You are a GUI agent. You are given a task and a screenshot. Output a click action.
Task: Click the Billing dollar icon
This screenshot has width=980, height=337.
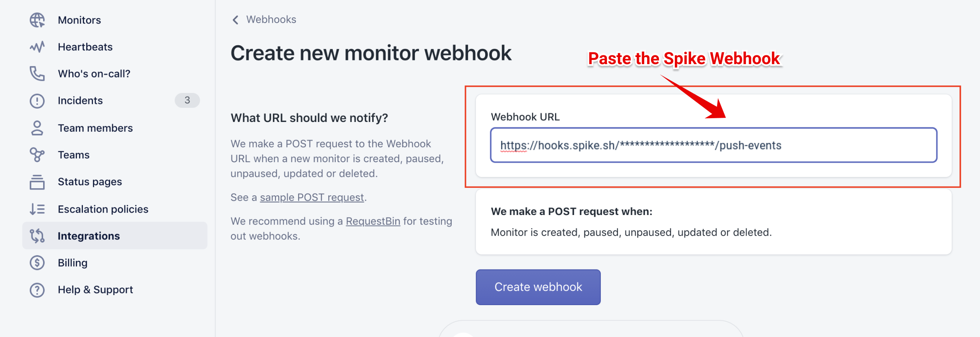click(37, 263)
